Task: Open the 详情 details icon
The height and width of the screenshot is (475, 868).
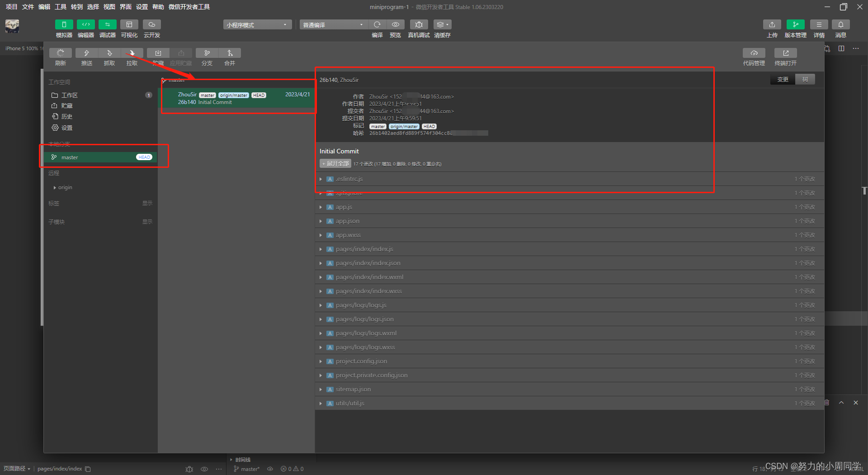Action: [x=819, y=24]
